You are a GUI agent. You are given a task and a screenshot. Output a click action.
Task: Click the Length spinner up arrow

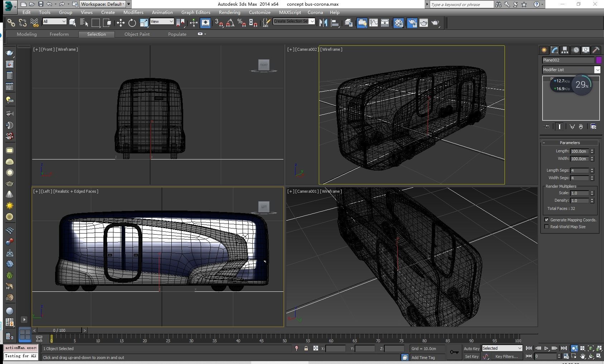point(592,150)
